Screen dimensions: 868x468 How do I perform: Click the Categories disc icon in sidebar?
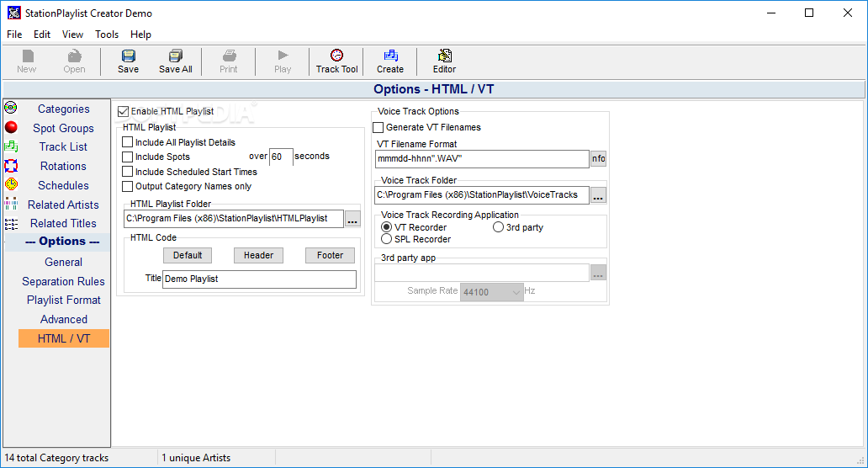(11, 108)
